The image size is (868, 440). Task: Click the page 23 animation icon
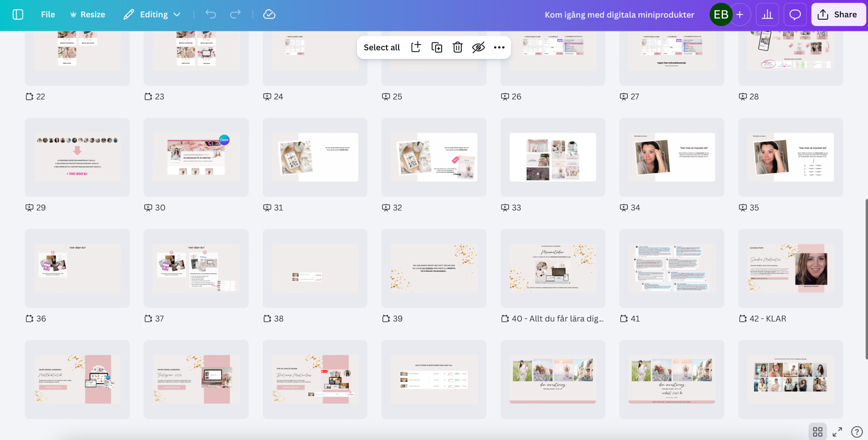(148, 97)
